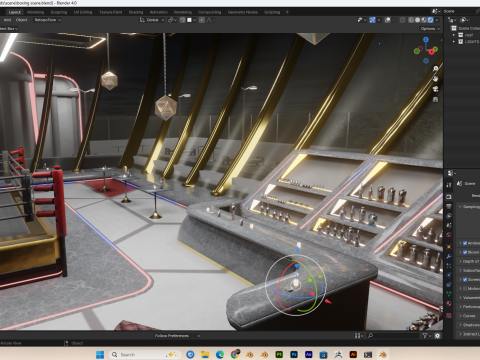Open the Material properties tab
Screen dimensions: 480x360
(449, 304)
